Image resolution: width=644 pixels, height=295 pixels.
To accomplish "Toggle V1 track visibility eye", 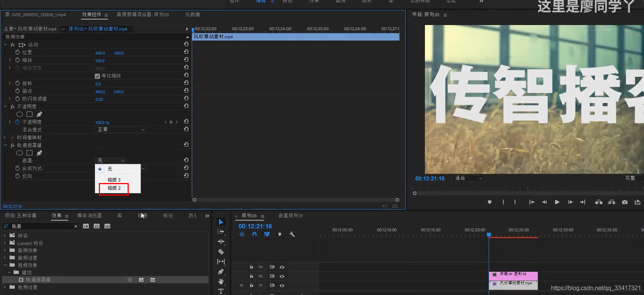I will click(x=282, y=285).
